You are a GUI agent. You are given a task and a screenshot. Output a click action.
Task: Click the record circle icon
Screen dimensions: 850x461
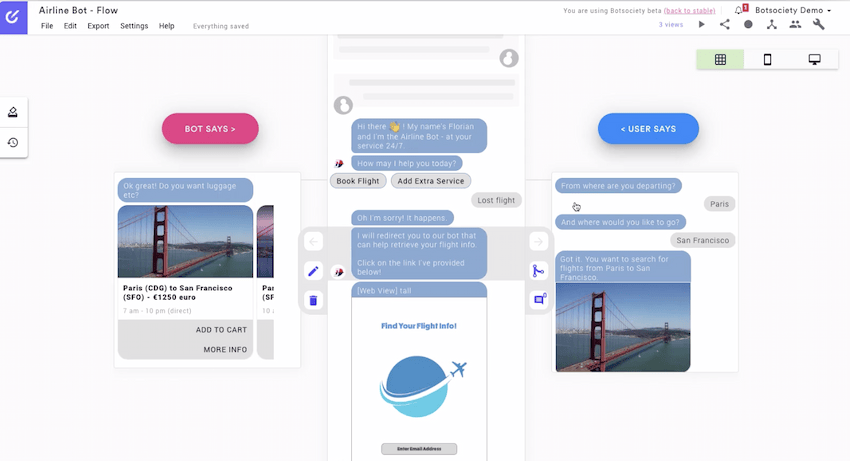pyautogui.click(x=748, y=24)
